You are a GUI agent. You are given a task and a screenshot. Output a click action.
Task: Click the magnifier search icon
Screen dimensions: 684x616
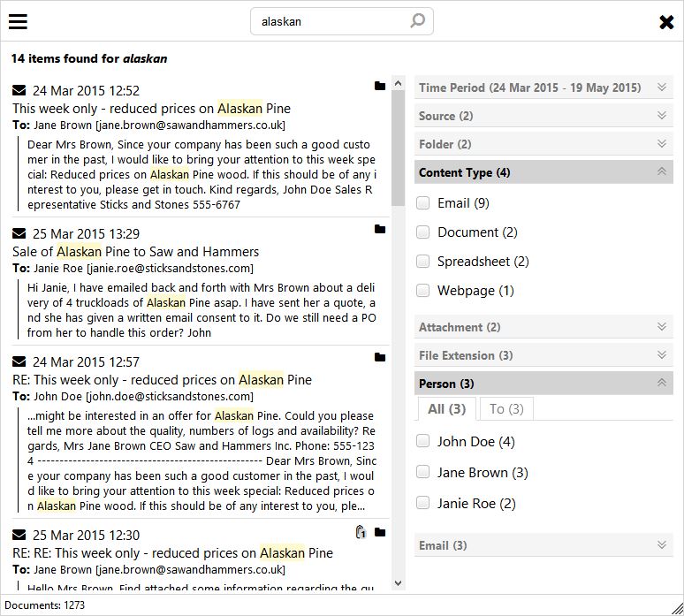coord(417,20)
